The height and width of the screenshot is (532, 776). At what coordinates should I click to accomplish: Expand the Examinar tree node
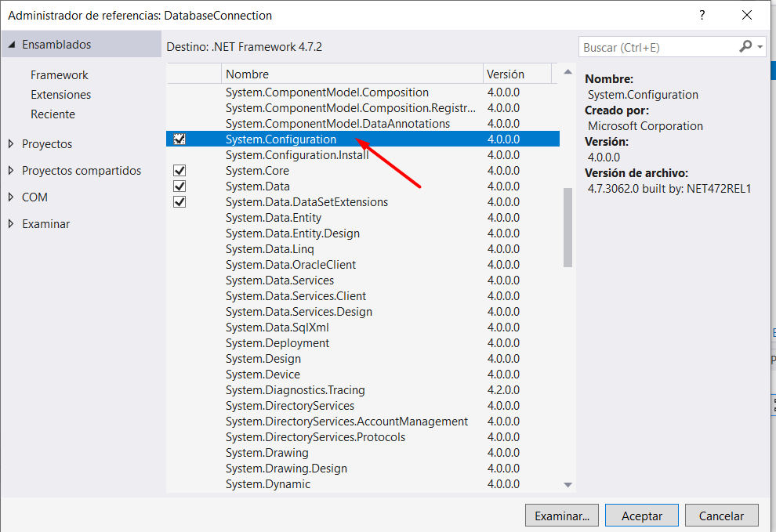[11, 224]
